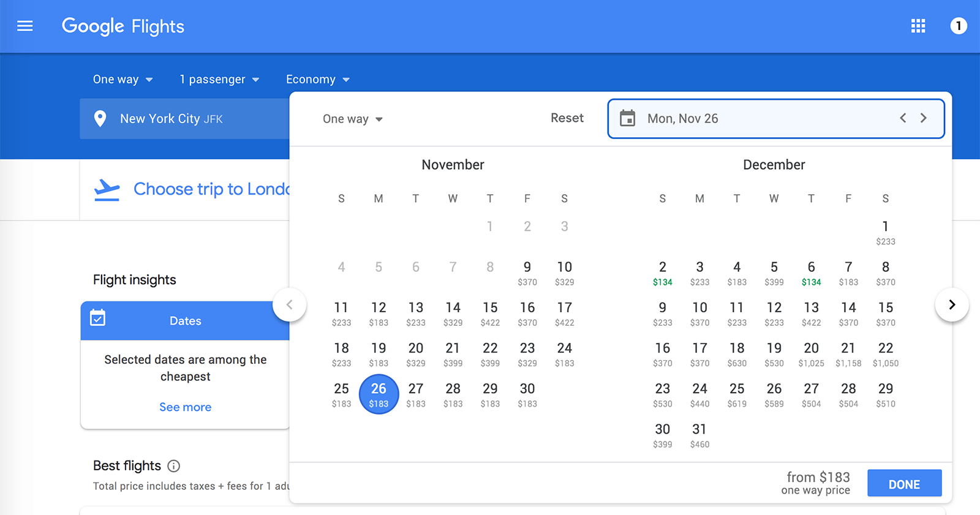The height and width of the screenshot is (515, 980).
Task: Click the Mon, Nov 26 date field
Action: coord(776,119)
